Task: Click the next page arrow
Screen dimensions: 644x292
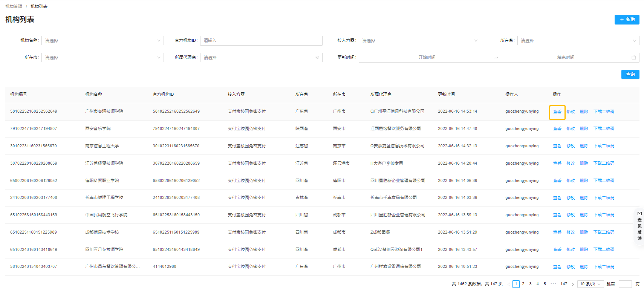Action: click(x=573, y=284)
